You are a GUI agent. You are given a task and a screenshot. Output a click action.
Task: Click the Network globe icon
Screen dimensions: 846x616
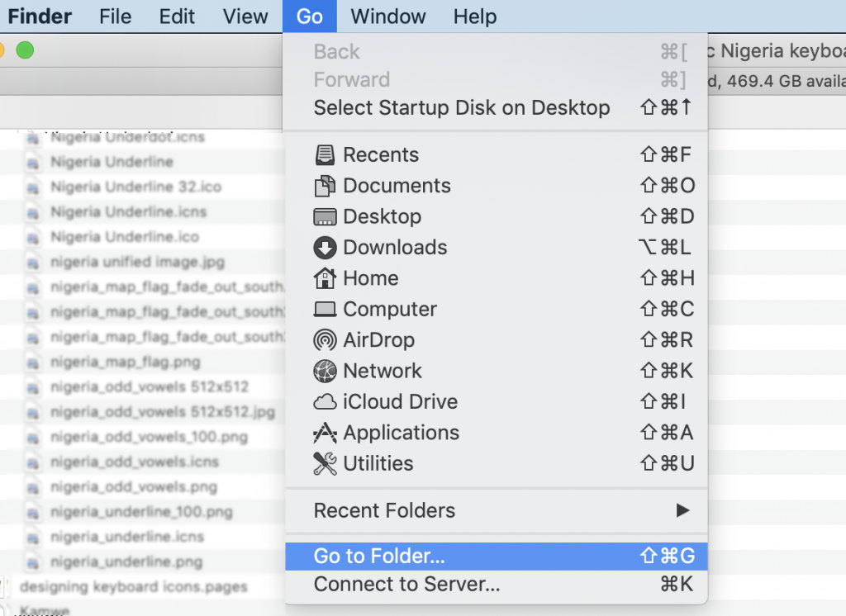tap(325, 371)
